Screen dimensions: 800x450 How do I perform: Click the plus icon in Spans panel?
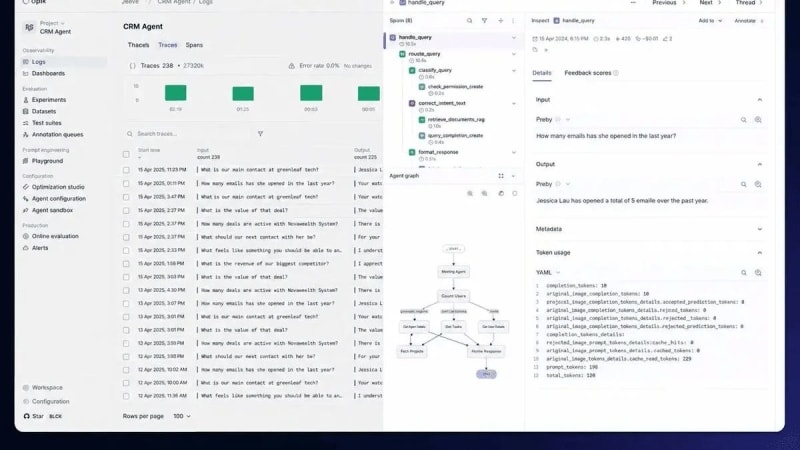point(501,21)
